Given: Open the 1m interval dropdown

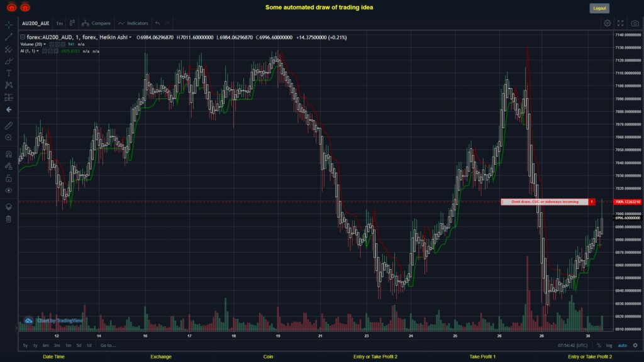Looking at the screenshot, I should (x=60, y=23).
